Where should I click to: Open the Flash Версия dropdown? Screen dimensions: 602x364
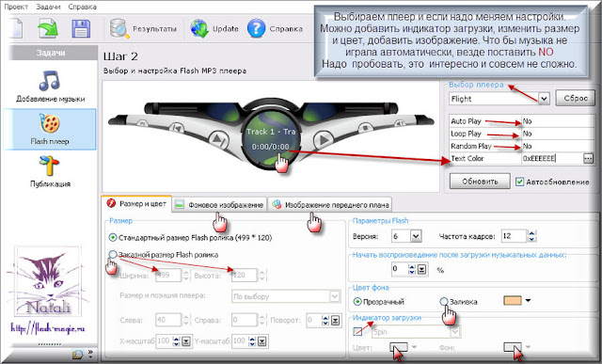[x=416, y=236]
